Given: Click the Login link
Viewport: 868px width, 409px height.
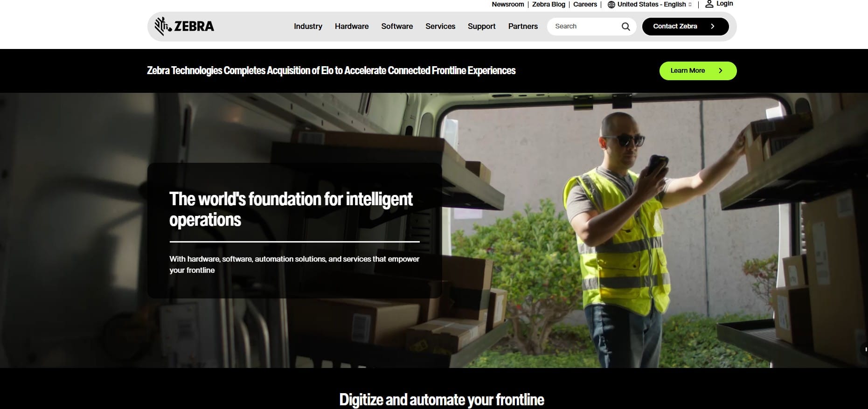Looking at the screenshot, I should click(x=724, y=4).
